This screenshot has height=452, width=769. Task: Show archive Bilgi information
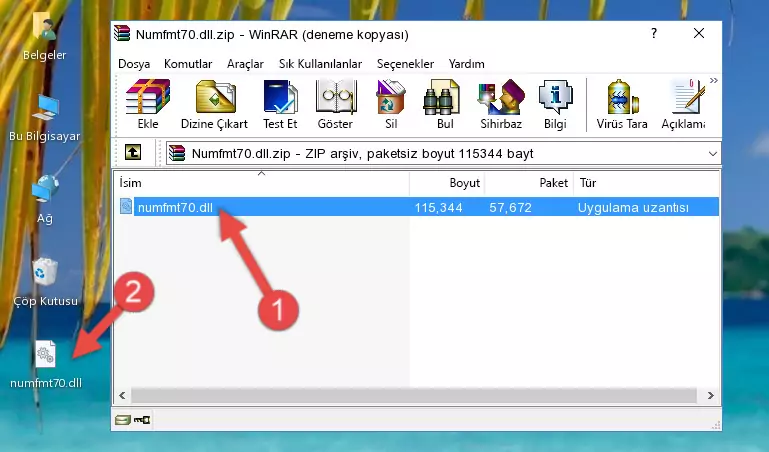tap(555, 104)
